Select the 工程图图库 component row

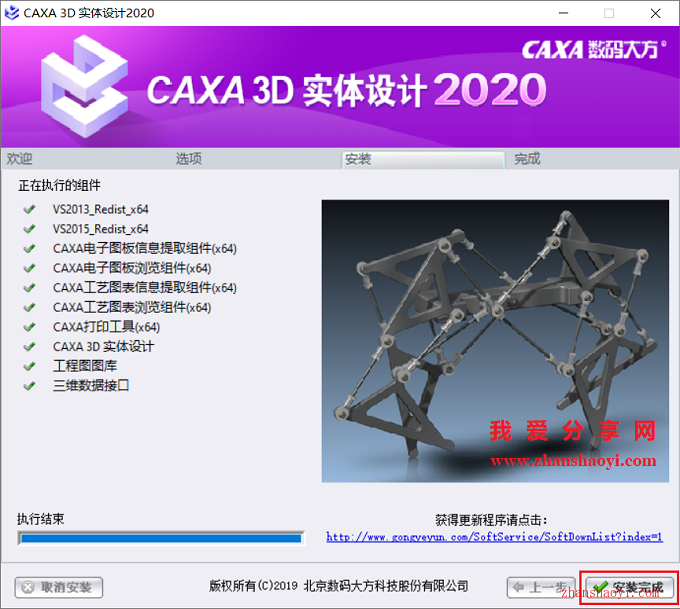85,366
